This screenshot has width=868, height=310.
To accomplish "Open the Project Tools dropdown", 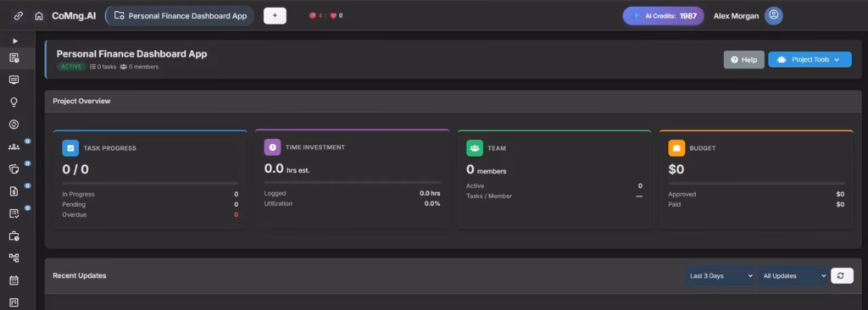I will point(810,59).
